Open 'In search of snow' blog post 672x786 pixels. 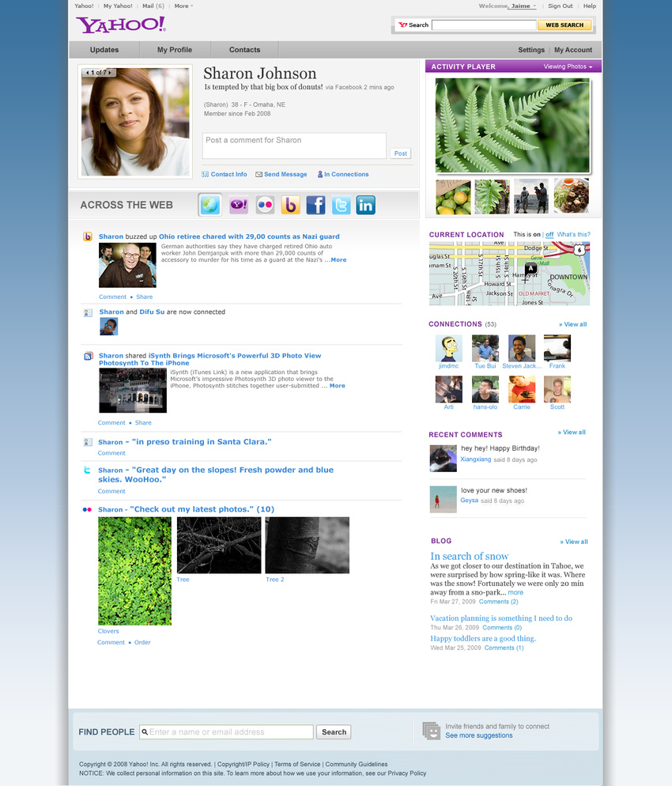[469, 556]
